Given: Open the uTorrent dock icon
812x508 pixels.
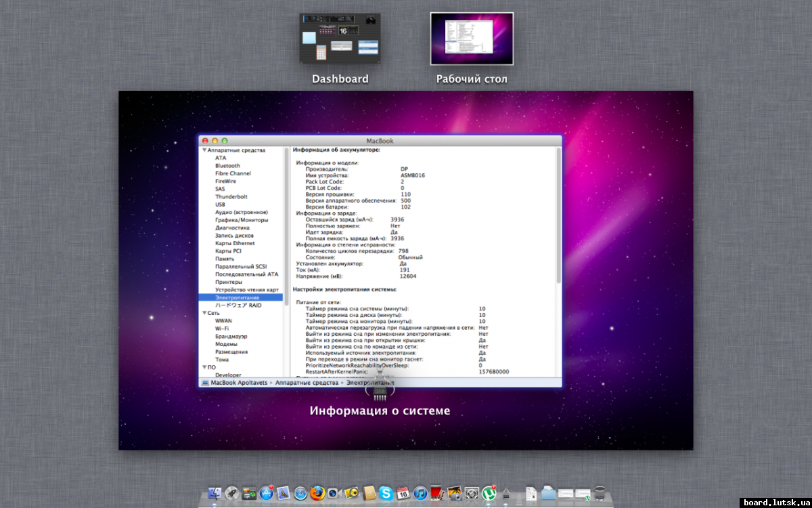Looking at the screenshot, I should pos(489,494).
